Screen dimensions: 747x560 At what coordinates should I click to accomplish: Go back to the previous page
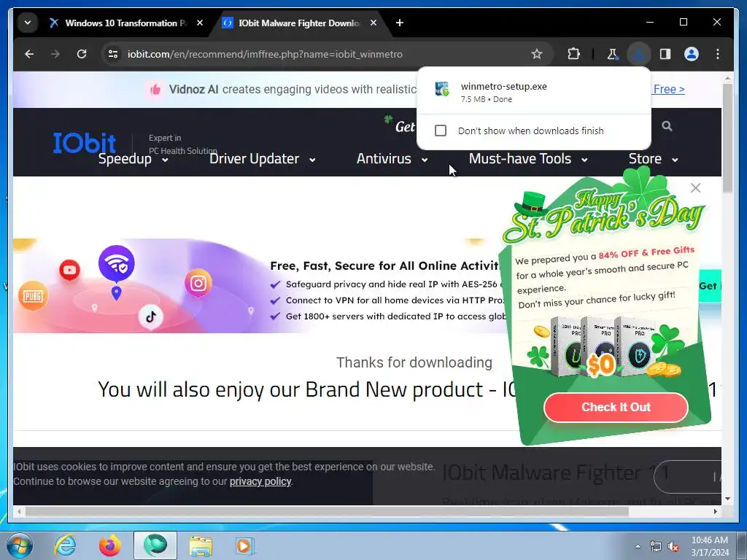[x=29, y=54]
